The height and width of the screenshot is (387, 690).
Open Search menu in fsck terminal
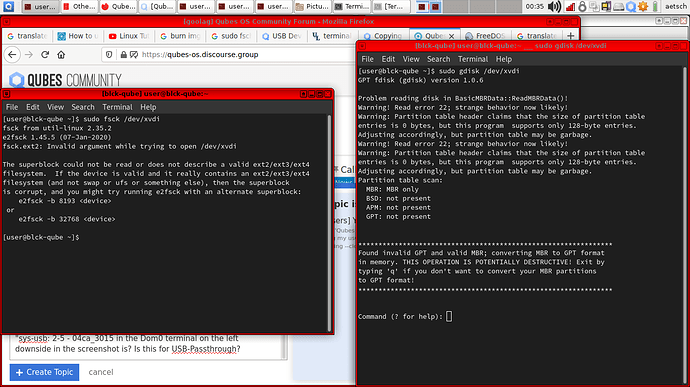[83, 107]
